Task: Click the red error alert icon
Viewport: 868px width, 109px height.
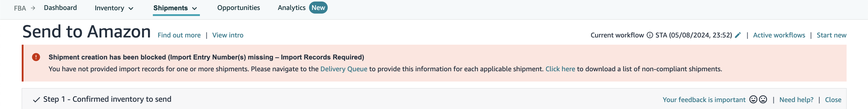Action: pyautogui.click(x=36, y=57)
